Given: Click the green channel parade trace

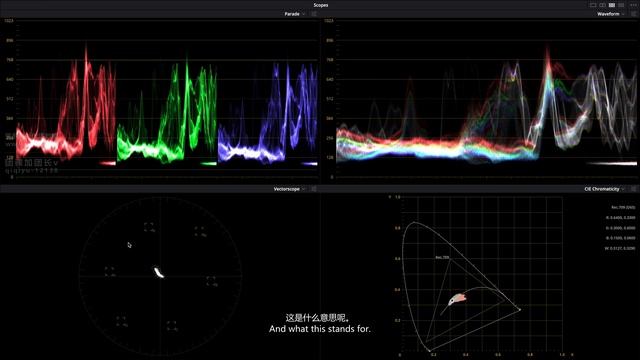Looking at the screenshot, I should pos(167,110).
